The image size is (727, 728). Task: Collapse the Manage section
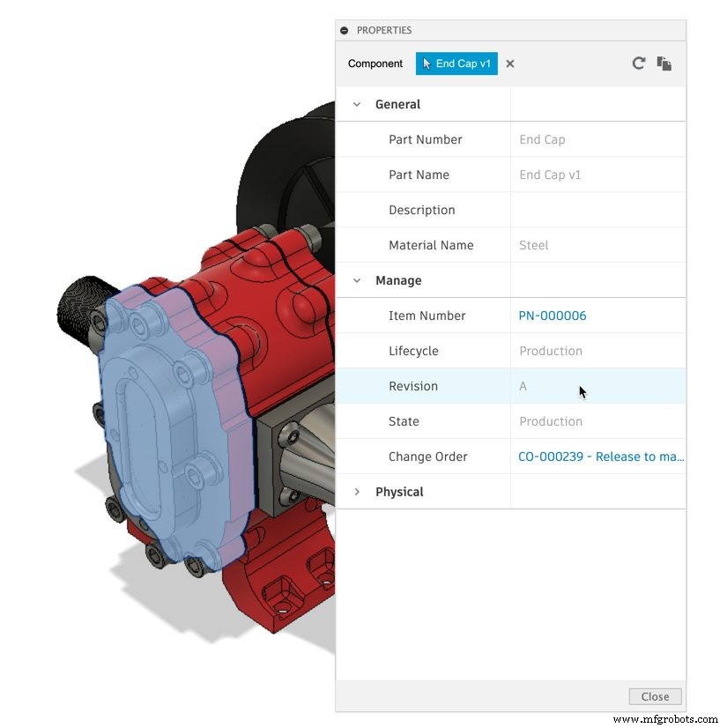(x=357, y=280)
